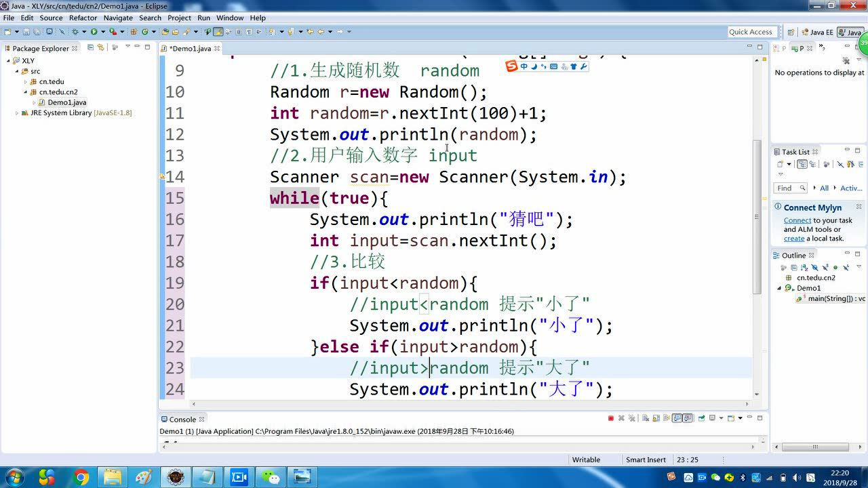This screenshot has width=868, height=488.
Task: Click the Windows Start button
Action: 14,477
